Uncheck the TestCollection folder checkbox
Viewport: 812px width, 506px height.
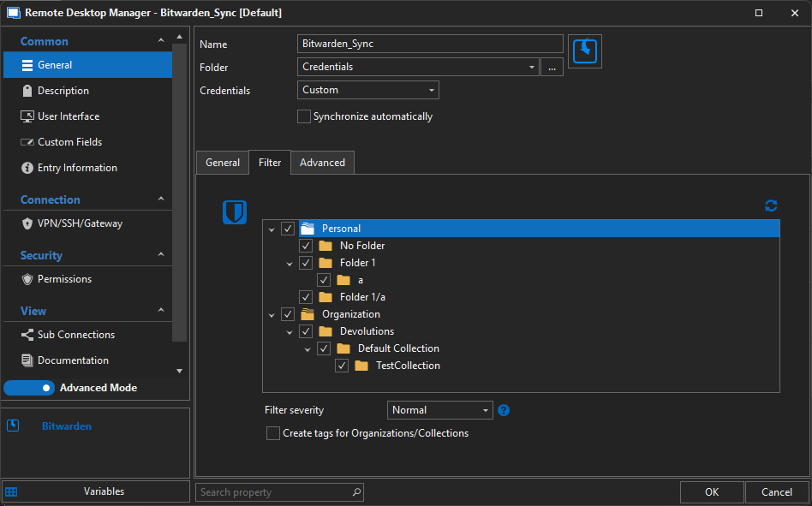[342, 366]
